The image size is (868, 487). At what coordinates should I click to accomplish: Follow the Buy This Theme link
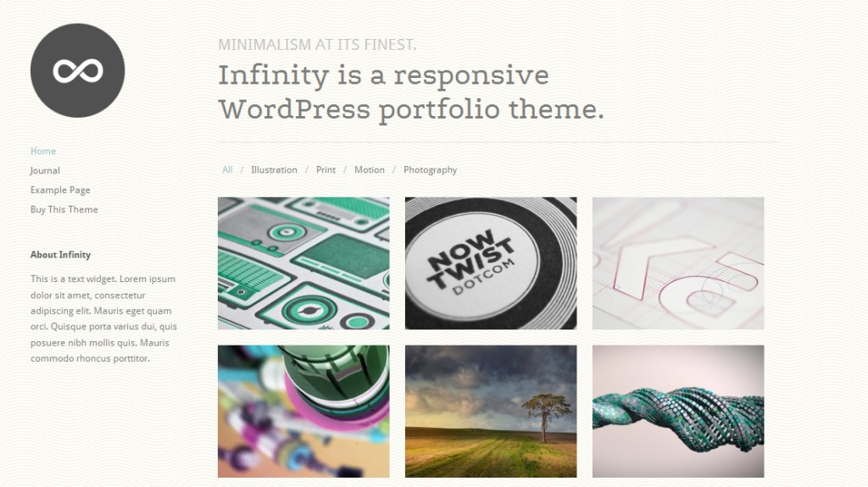pos(64,209)
